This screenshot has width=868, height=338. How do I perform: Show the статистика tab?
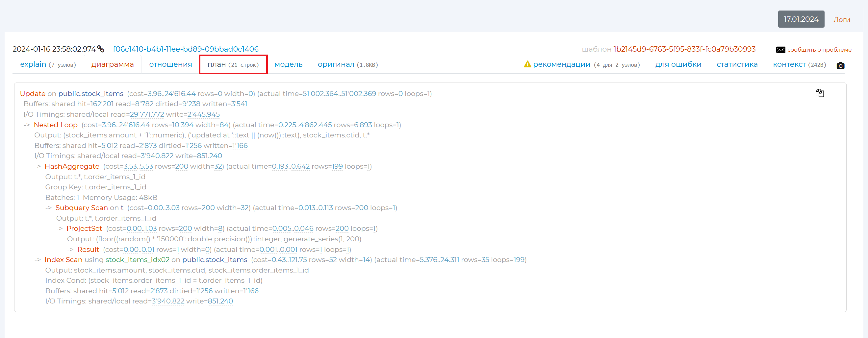737,64
